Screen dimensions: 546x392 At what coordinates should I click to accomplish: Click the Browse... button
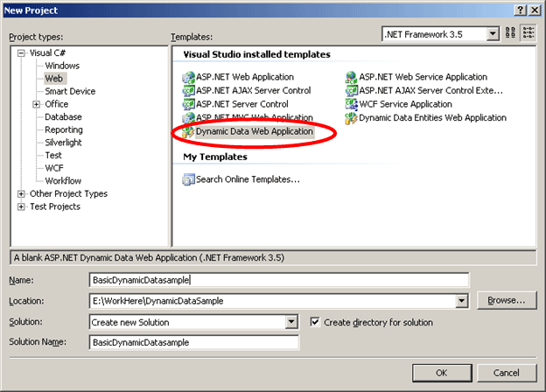pos(507,300)
